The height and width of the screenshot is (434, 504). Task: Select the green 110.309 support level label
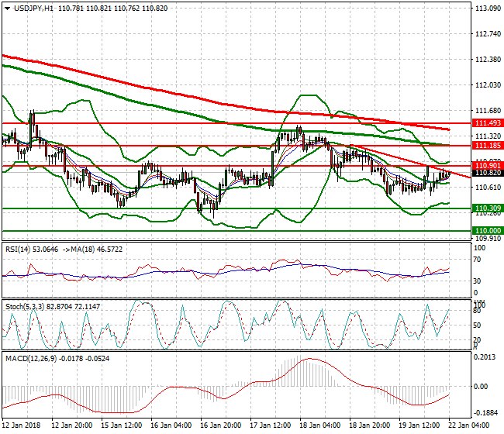(x=488, y=208)
